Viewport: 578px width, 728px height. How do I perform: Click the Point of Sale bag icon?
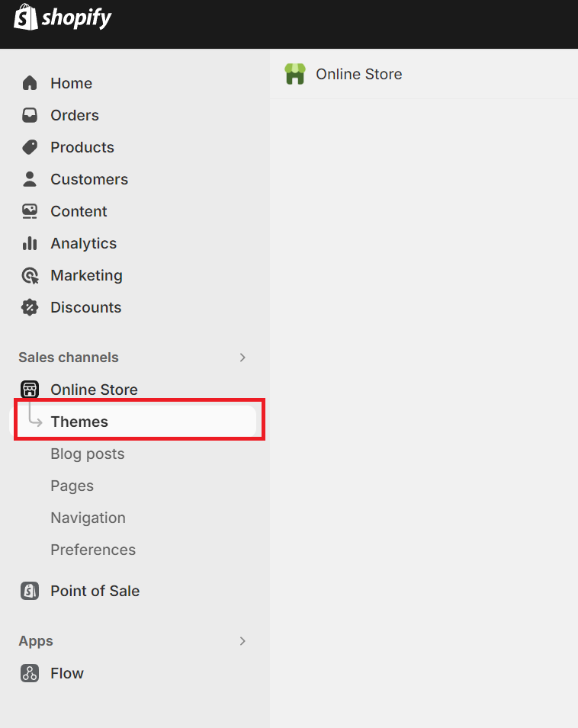click(x=30, y=591)
